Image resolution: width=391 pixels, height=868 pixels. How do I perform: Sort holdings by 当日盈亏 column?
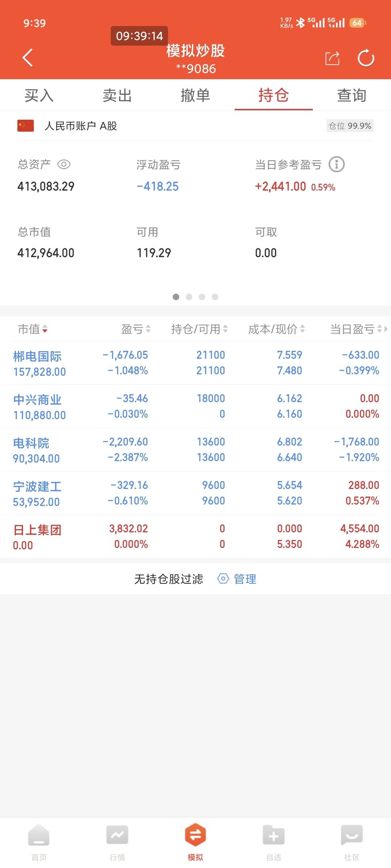point(356,329)
